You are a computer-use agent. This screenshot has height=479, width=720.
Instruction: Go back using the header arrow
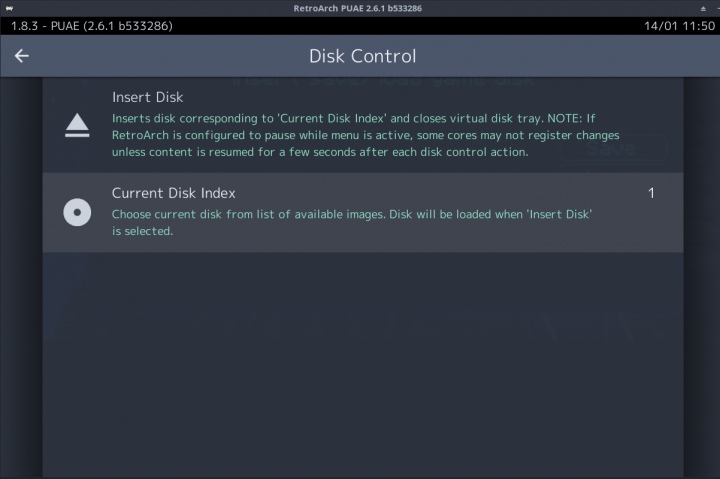point(22,56)
